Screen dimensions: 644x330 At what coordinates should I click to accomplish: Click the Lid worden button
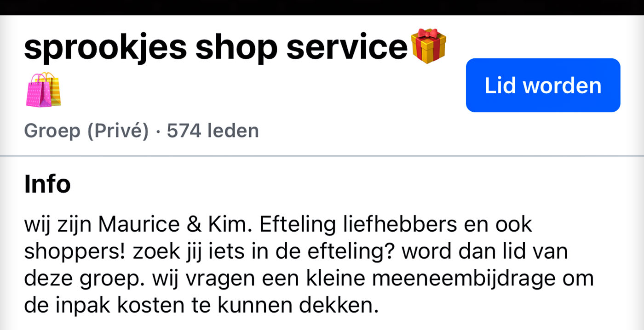543,85
